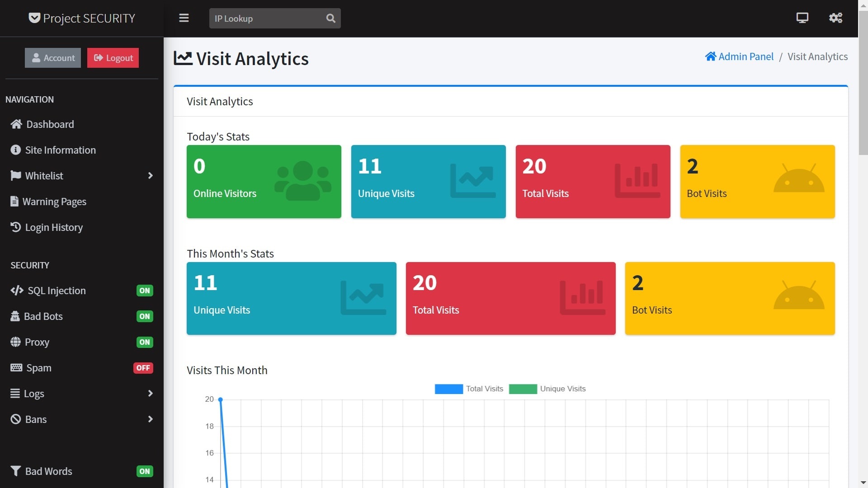Click the SQL Injection code icon

tap(16, 291)
